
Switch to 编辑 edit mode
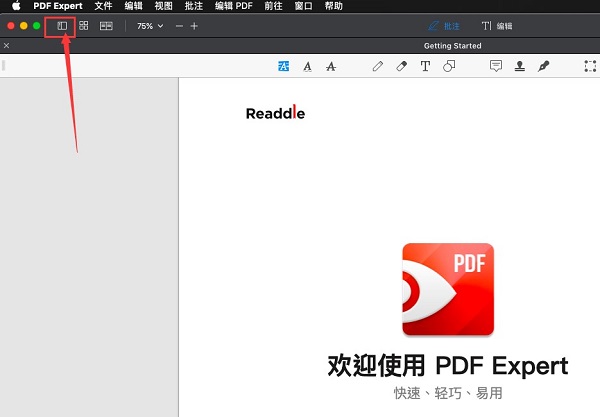click(x=497, y=26)
